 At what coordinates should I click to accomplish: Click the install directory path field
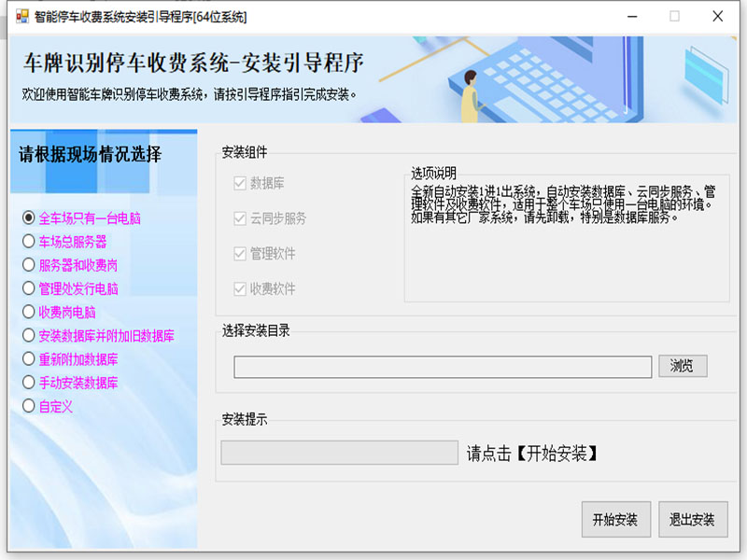[443, 367]
